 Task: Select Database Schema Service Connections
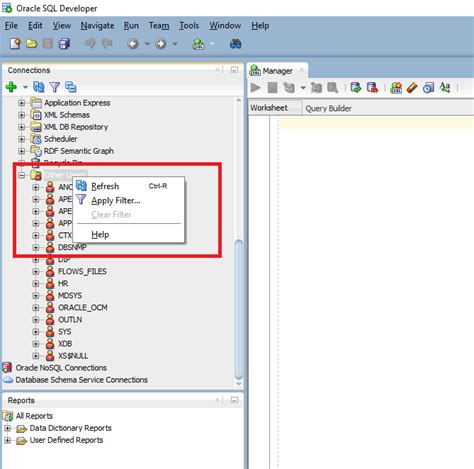click(x=82, y=380)
